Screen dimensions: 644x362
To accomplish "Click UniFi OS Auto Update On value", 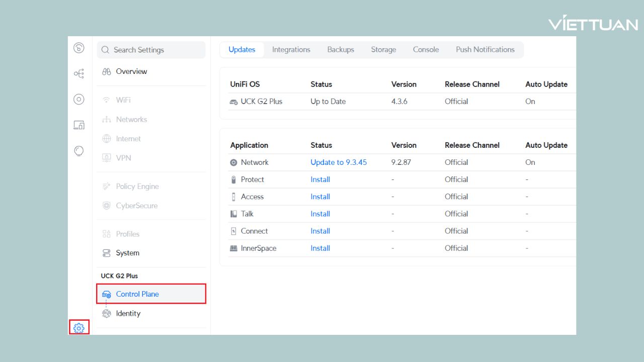I will click(530, 102).
